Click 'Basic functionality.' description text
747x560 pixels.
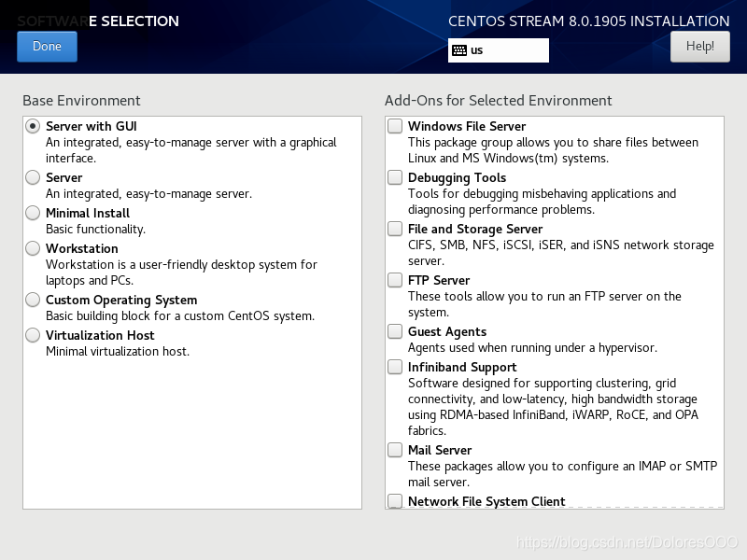tap(96, 229)
